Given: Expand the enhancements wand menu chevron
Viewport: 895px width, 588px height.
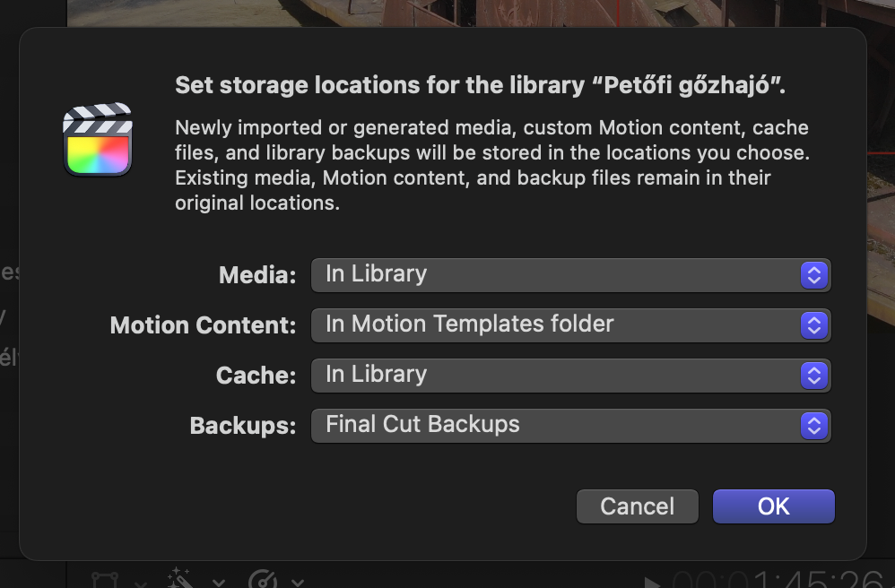Looking at the screenshot, I should pos(219,583).
